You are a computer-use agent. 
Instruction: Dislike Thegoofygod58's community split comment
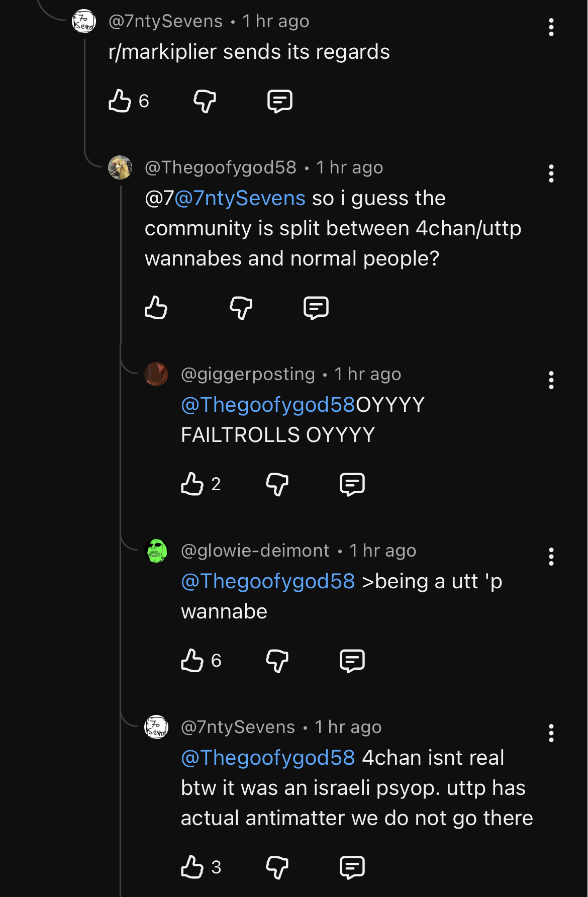pos(241,308)
